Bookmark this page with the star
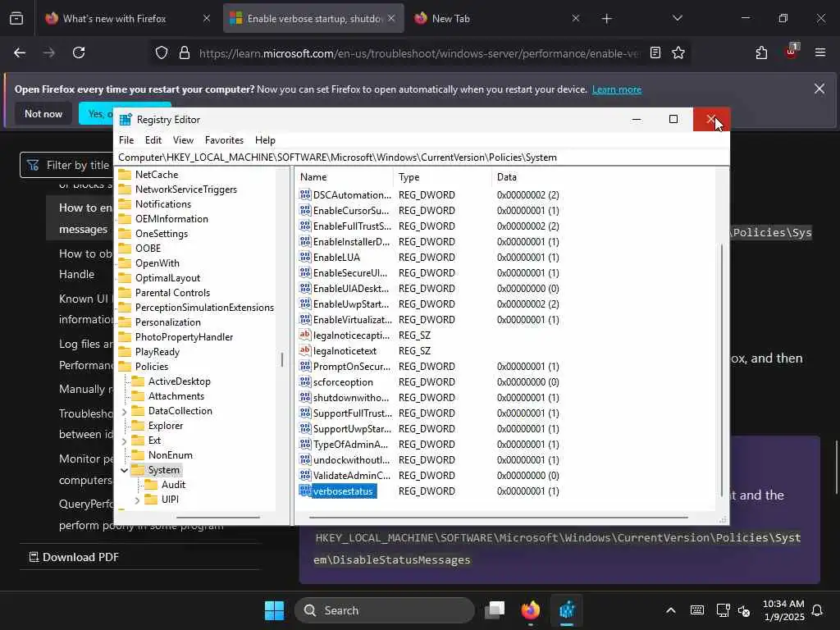840x630 pixels. click(x=678, y=52)
